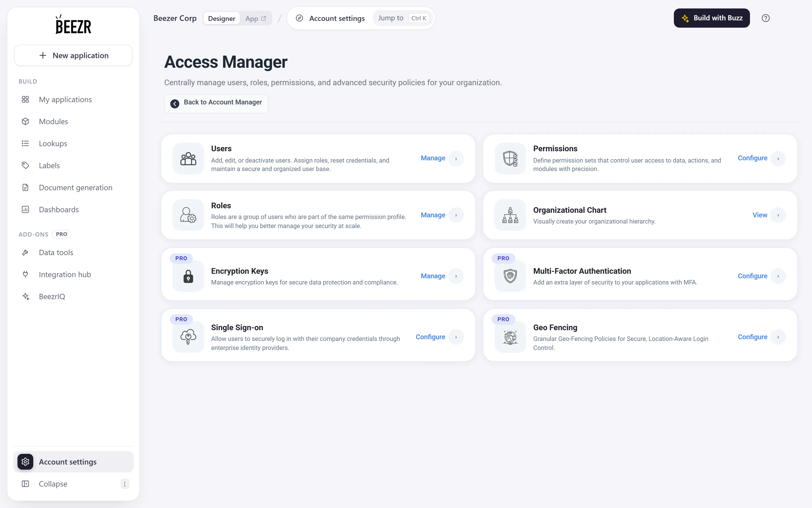Click the BEEZR logo

click(73, 24)
